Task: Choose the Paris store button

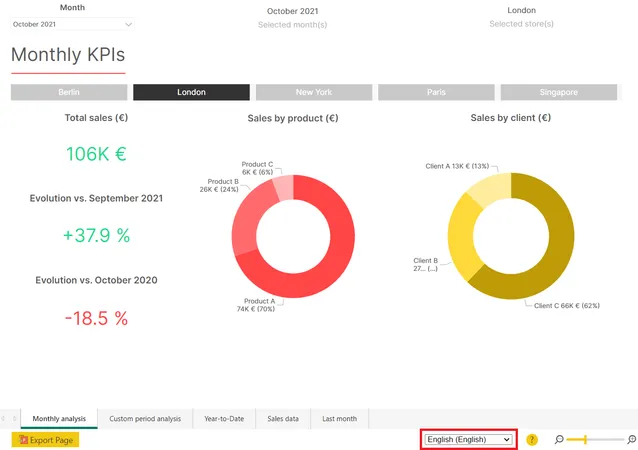Action: pyautogui.click(x=436, y=92)
